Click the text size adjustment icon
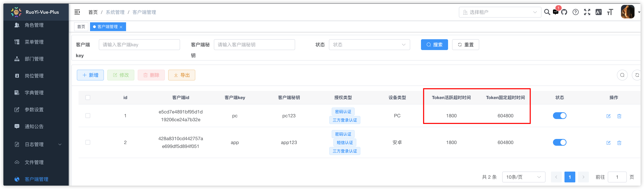The image size is (644, 189). (610, 12)
